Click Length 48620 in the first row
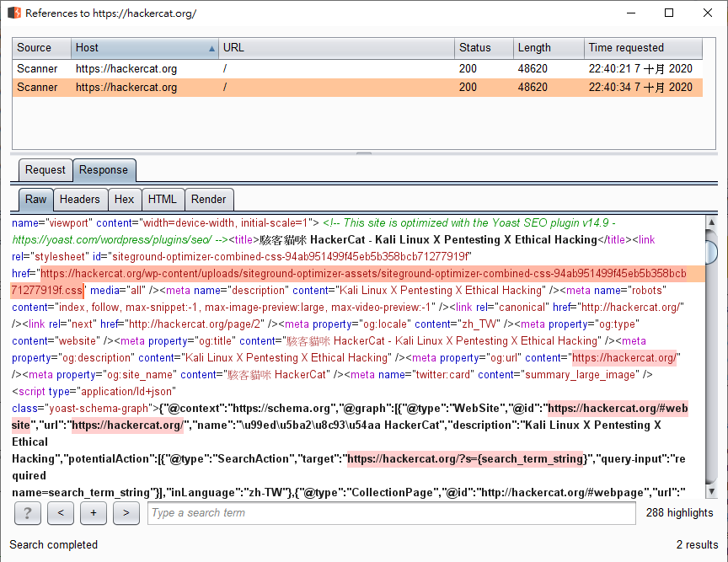This screenshot has width=728, height=562. 533,69
